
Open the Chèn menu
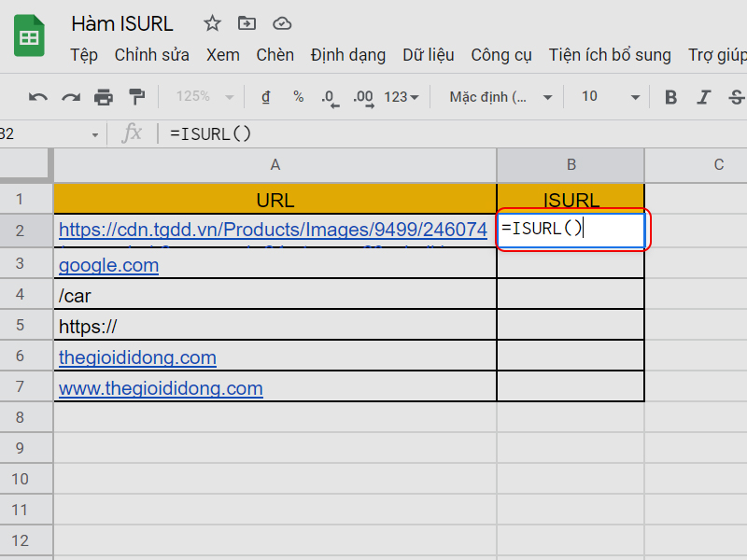tap(275, 55)
